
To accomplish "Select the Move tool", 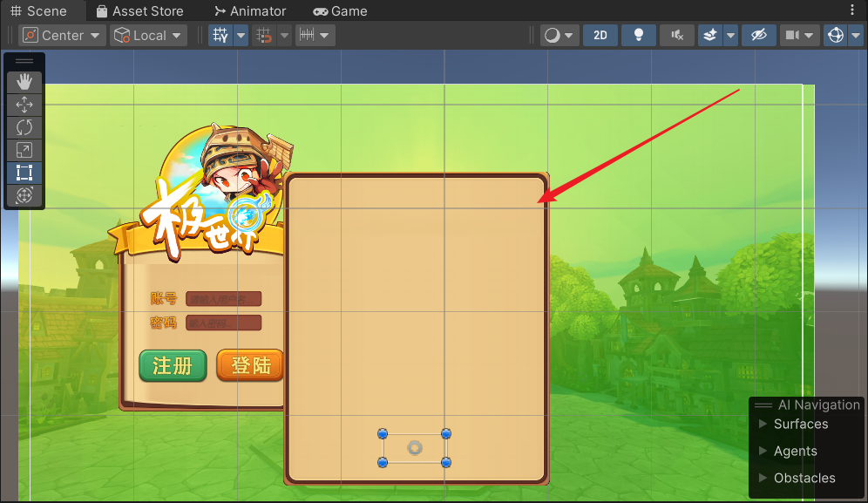I will (x=24, y=105).
